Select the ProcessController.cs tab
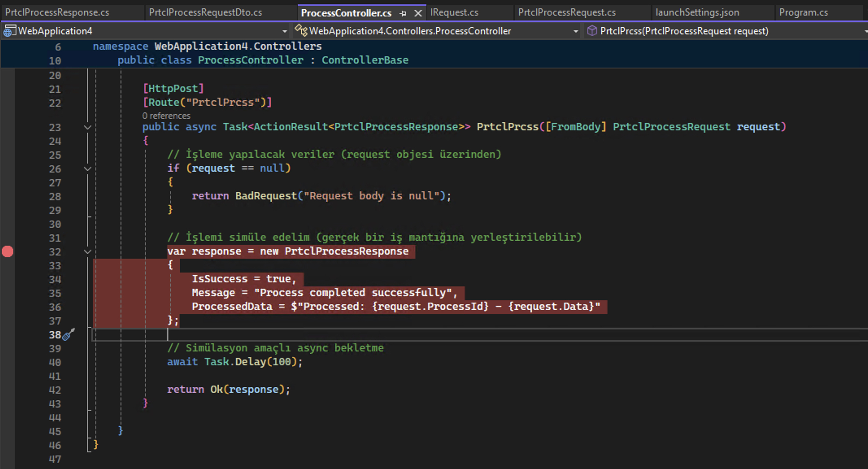The height and width of the screenshot is (469, 868). [x=346, y=13]
